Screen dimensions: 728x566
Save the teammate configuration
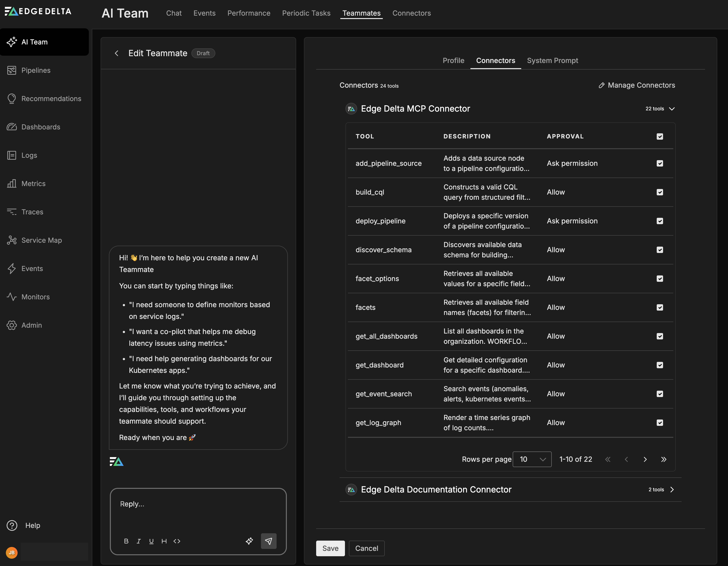click(330, 548)
